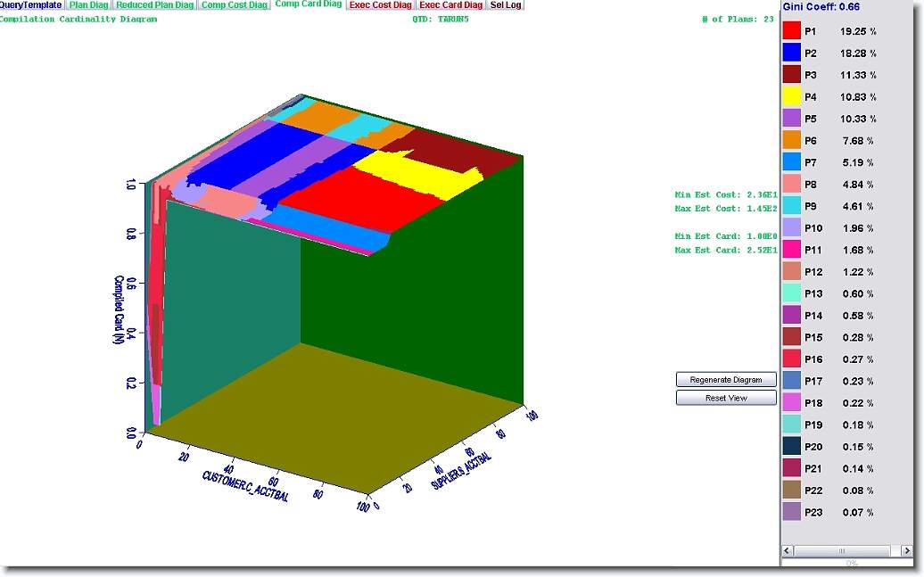Click the blue P2 legend swatch
The width and height of the screenshot is (924, 577).
(792, 53)
